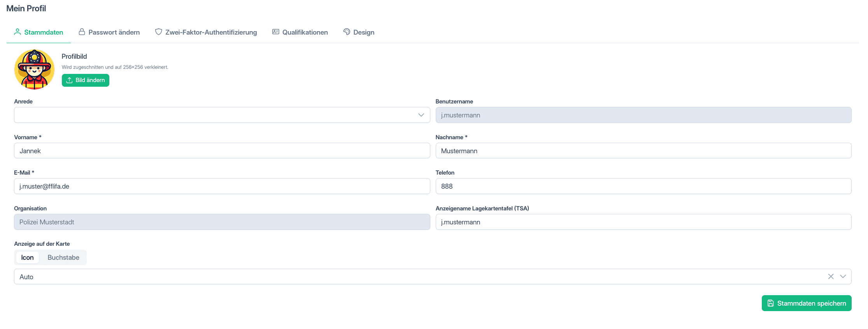Click the Stammdaten speichern button
This screenshot has height=329, width=868.
[x=806, y=303]
